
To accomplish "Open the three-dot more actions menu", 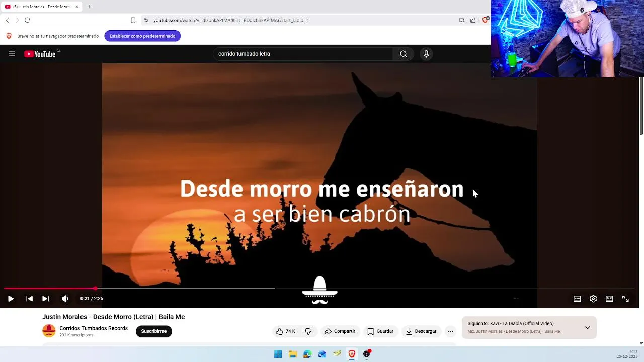I will (450, 331).
